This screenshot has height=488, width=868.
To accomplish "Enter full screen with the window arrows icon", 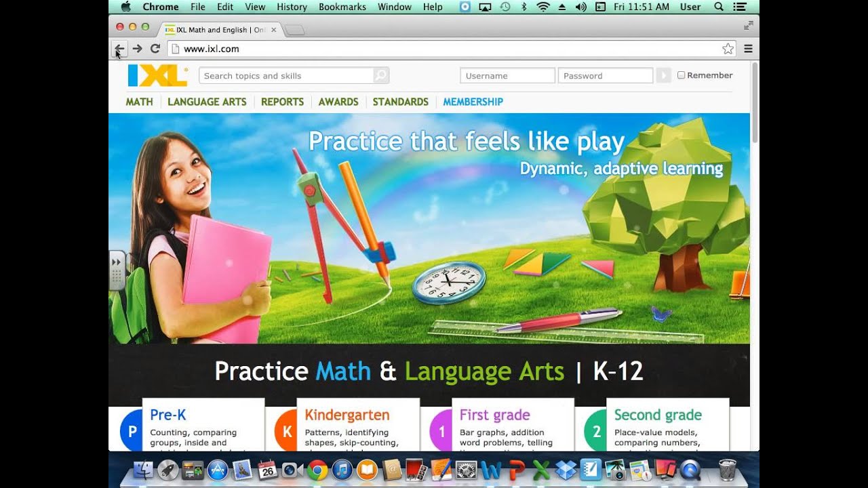I will click(x=748, y=25).
